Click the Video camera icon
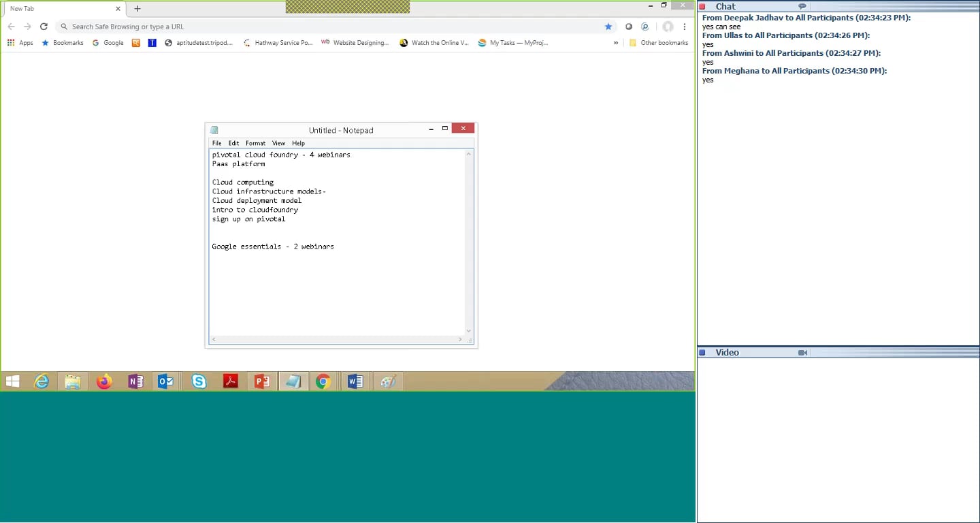The width and height of the screenshot is (980, 523). [x=802, y=353]
